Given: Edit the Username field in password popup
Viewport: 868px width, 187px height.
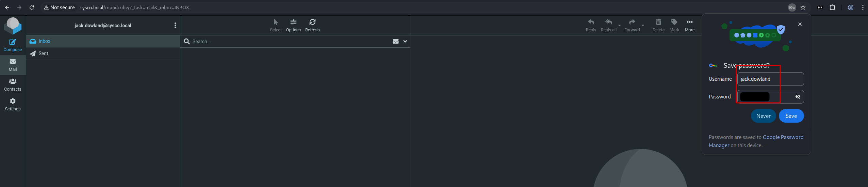Looking at the screenshot, I should (x=770, y=79).
